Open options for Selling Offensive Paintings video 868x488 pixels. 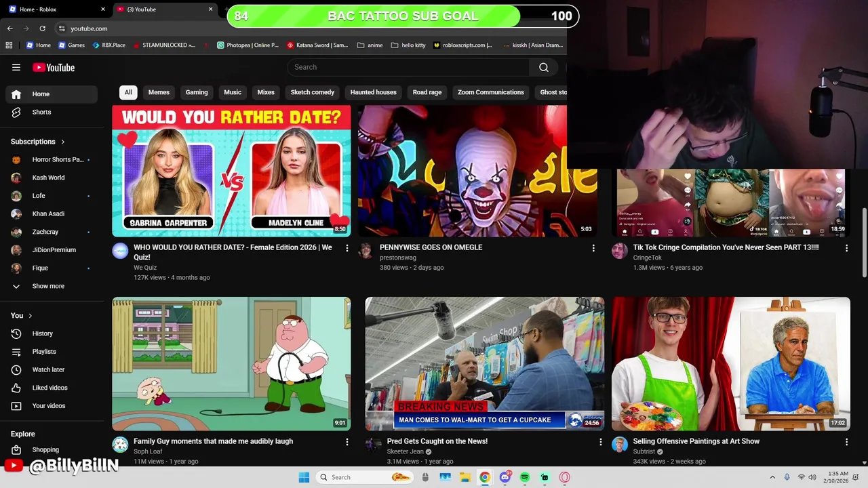[x=846, y=442]
